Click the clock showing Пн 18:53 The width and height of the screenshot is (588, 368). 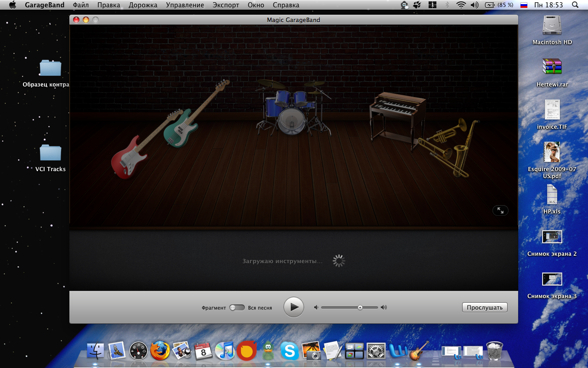548,5
